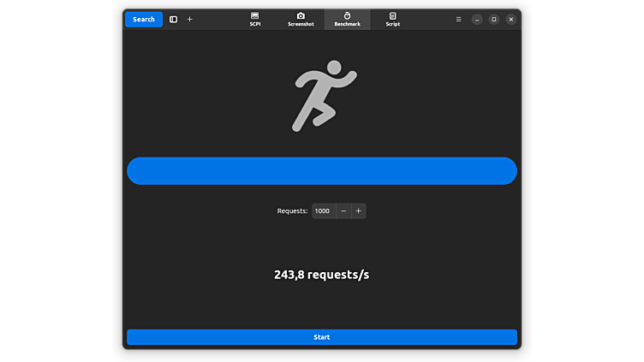Screen dimensions: 644x362
Task: Decrease requests count with minus button
Action: (343, 211)
